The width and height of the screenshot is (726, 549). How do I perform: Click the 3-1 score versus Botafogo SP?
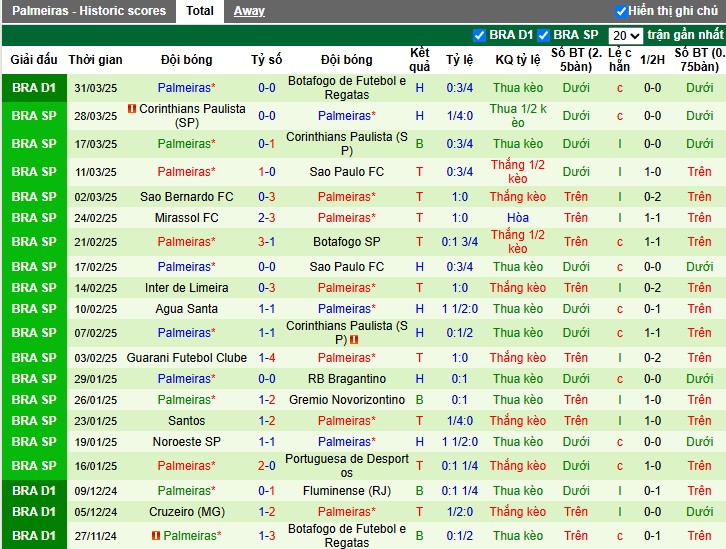point(267,242)
